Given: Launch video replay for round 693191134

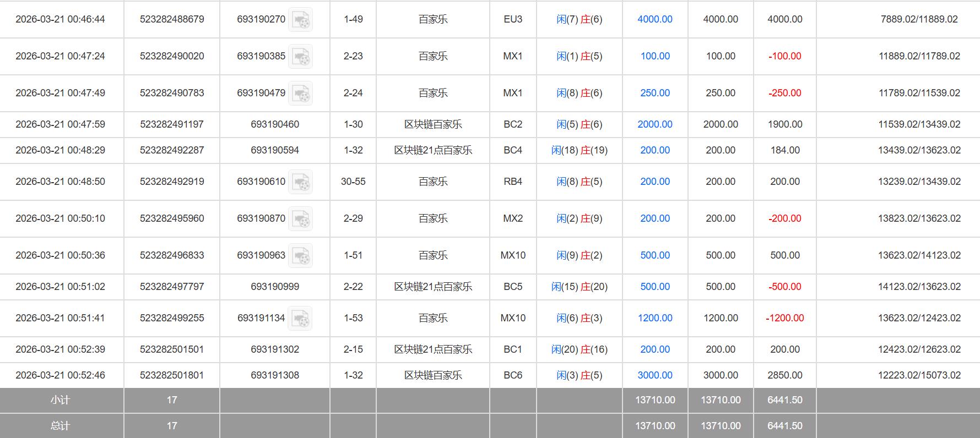Looking at the screenshot, I should (x=301, y=319).
